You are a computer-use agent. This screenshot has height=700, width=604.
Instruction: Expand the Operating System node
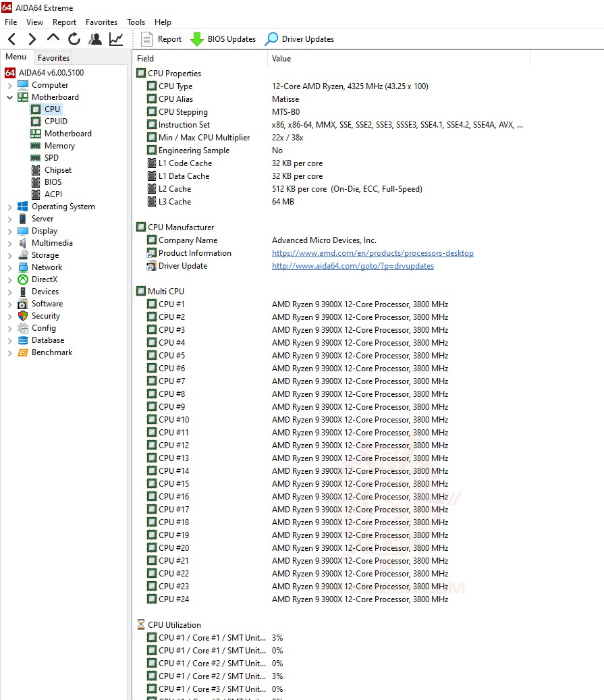tap(10, 207)
